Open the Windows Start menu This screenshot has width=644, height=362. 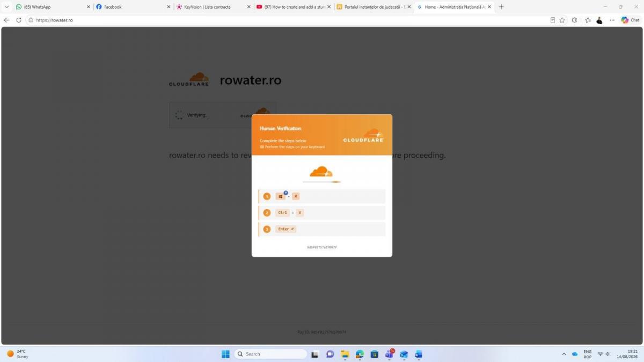[x=225, y=354]
